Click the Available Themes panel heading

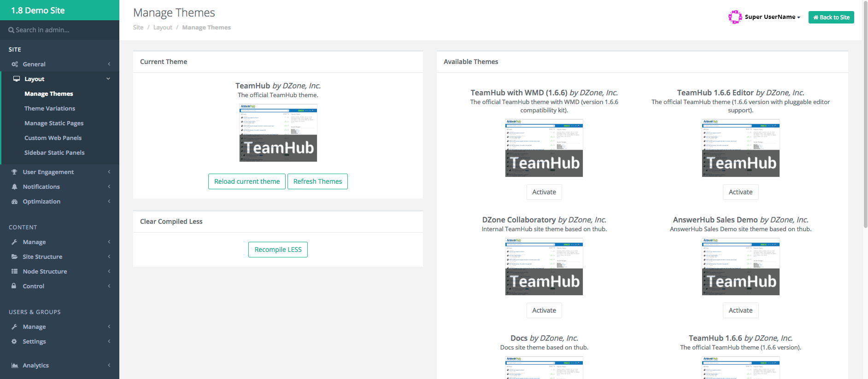point(471,62)
